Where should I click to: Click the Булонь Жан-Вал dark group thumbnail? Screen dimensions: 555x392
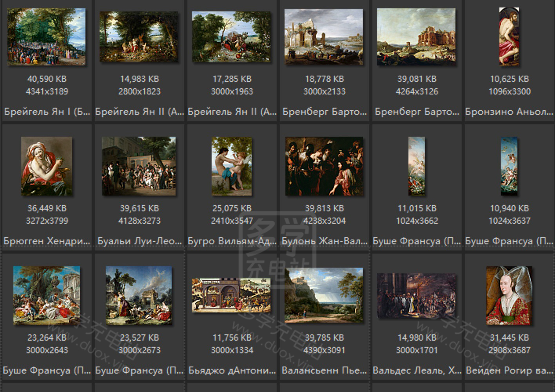click(324, 166)
